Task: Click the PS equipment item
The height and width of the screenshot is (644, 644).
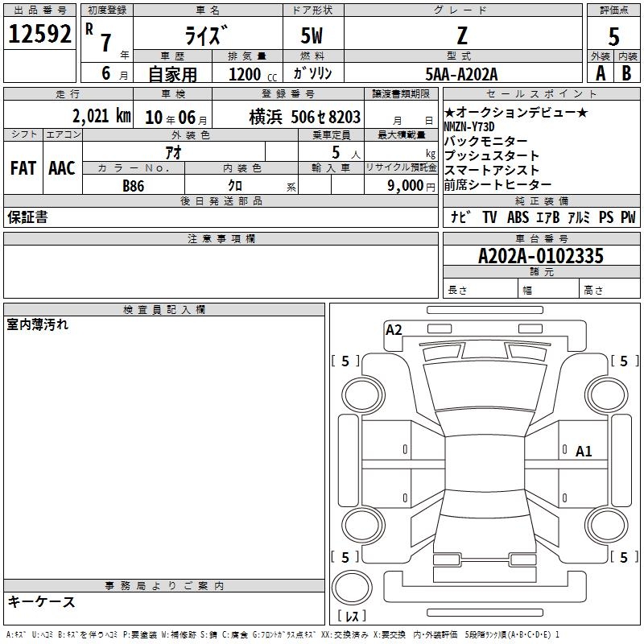Action: pos(606,217)
